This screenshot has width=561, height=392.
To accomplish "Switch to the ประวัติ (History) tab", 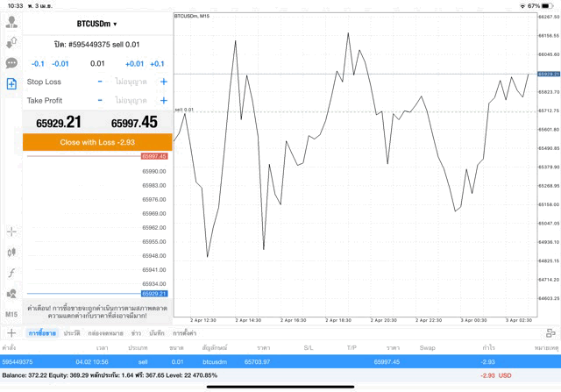I will tap(72, 333).
